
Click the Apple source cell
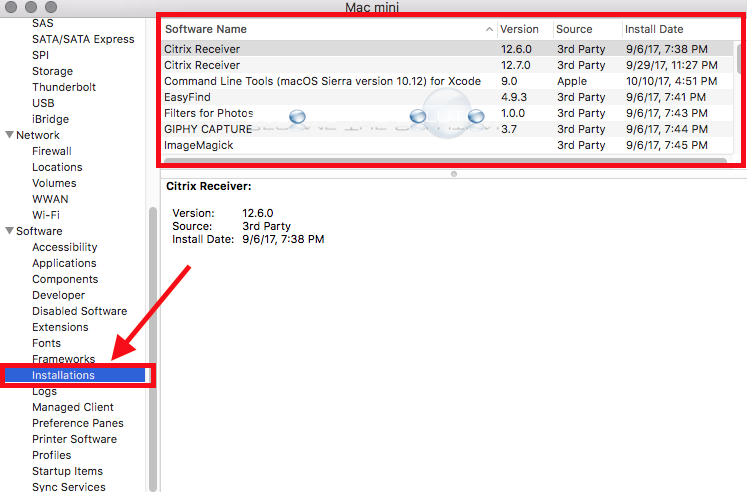point(572,81)
